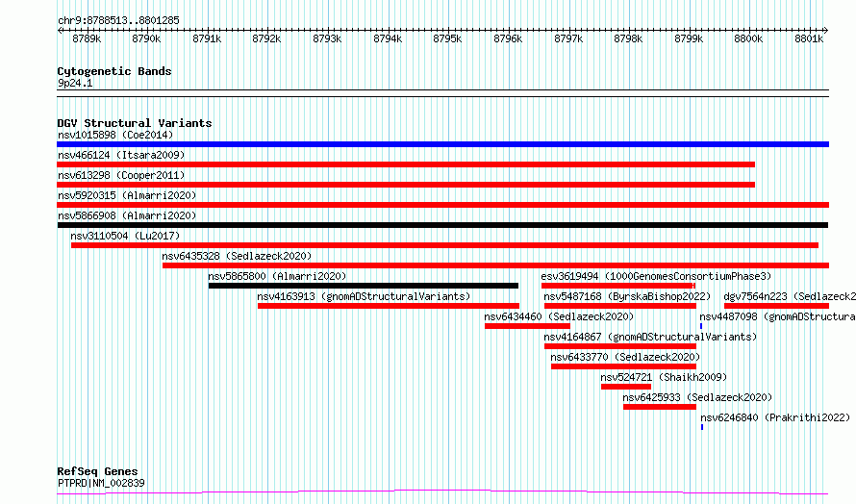Click the left arrowhead of the ruler
Viewport: 856px width, 504px height.
point(60,31)
